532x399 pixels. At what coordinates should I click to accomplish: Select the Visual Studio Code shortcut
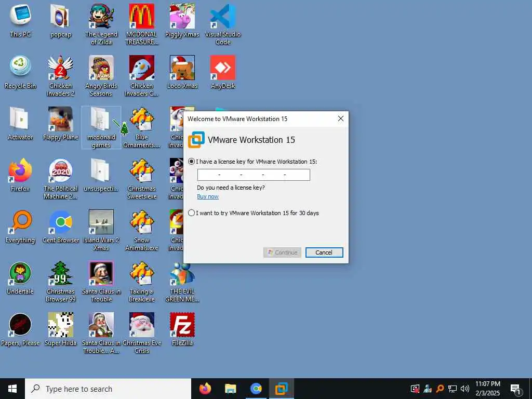223,24
